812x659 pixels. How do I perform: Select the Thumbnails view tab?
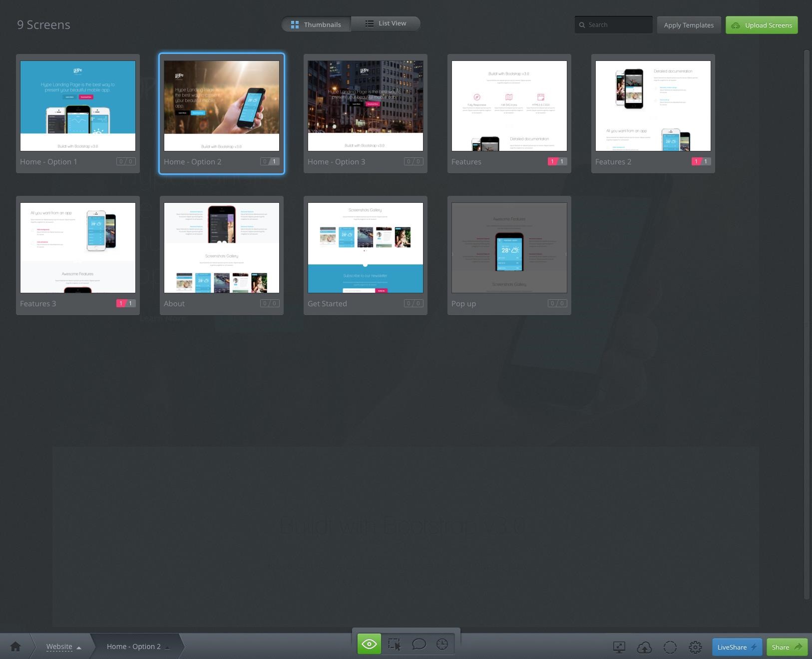pyautogui.click(x=316, y=24)
